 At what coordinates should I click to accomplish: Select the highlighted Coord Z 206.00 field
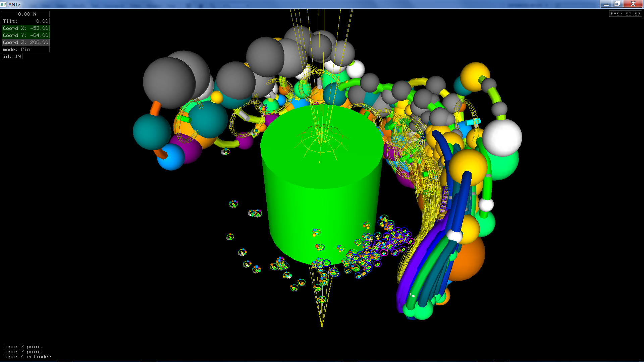26,42
